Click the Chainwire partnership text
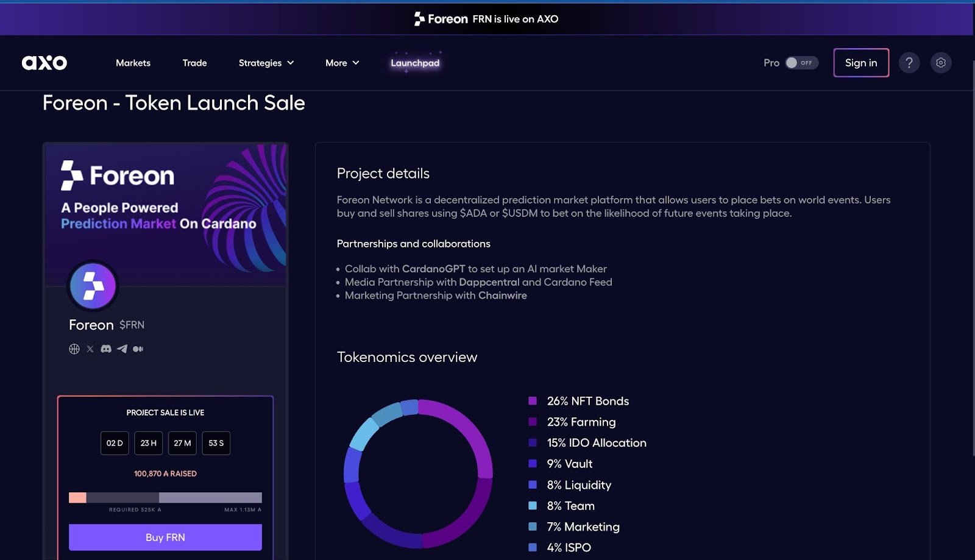 pos(503,296)
